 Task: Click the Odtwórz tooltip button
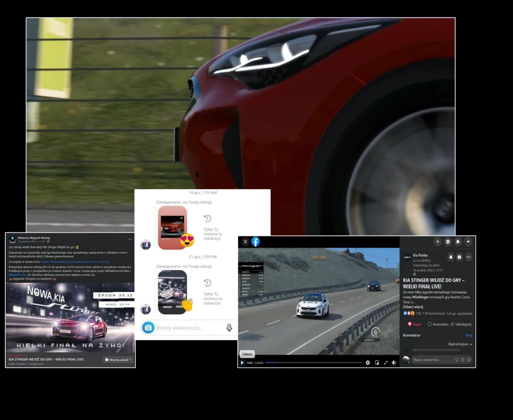pyautogui.click(x=247, y=354)
